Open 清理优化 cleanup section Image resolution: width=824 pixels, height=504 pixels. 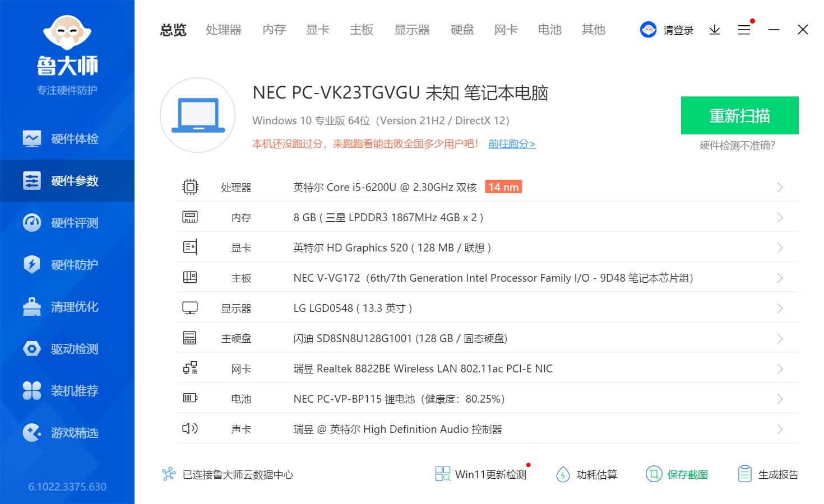click(x=67, y=306)
